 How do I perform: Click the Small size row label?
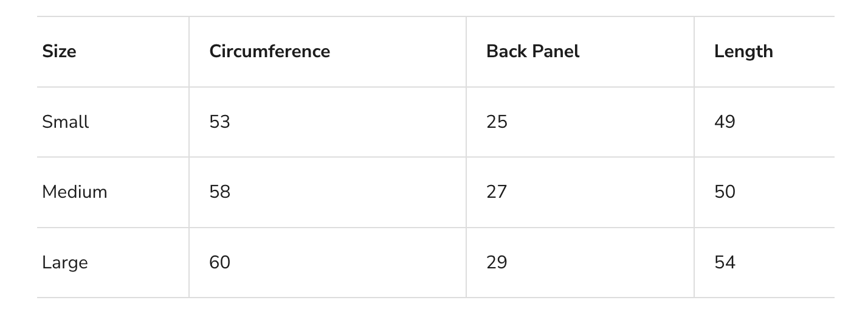point(65,122)
